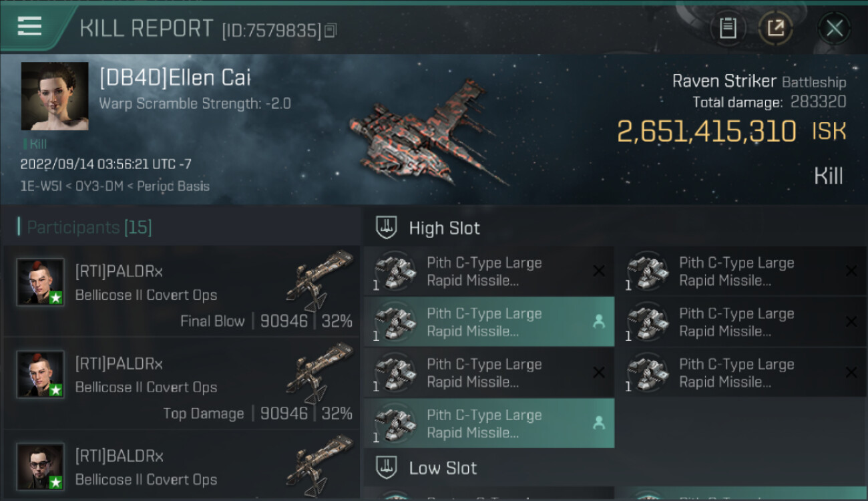Screen dimensions: 868x501
Task: Close the kill report panel
Action: pos(834,28)
